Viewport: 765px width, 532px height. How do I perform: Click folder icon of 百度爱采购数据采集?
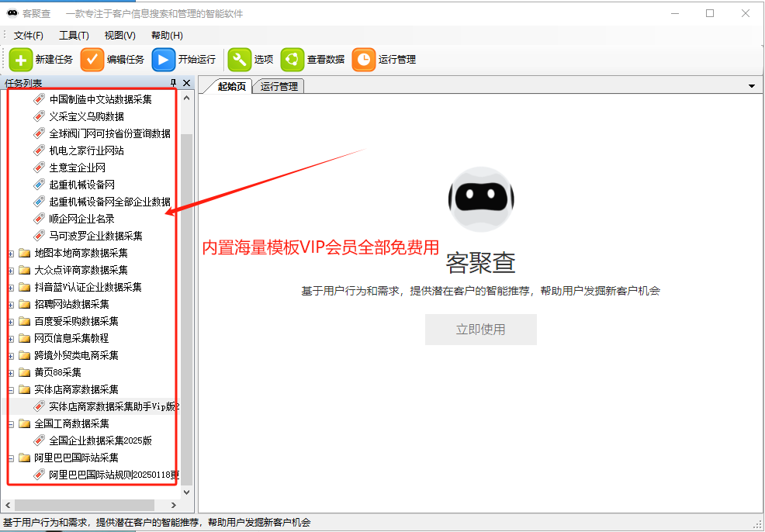pyautogui.click(x=24, y=321)
